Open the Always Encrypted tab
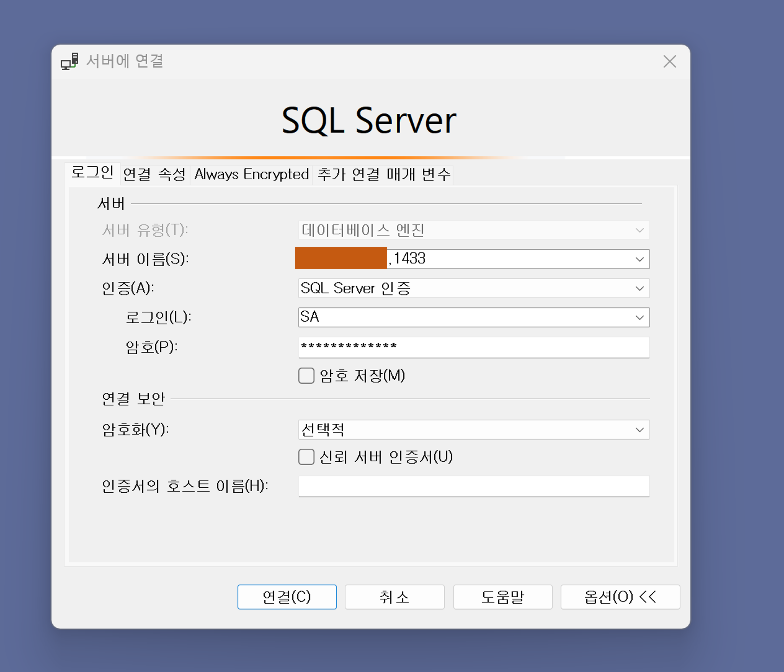Viewport: 784px width, 672px height. [x=251, y=174]
